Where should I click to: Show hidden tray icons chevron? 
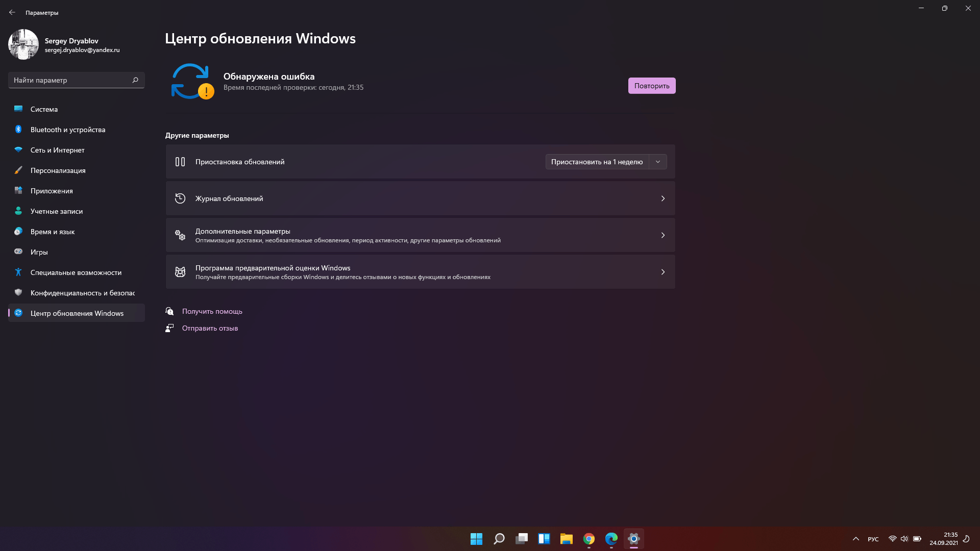pyautogui.click(x=856, y=539)
